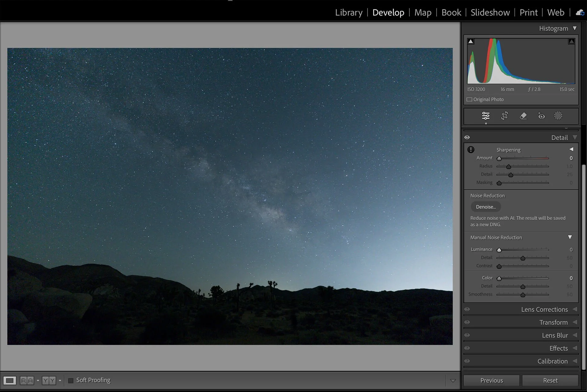This screenshot has width=587, height=392.
Task: Check the Original Photo checkbox
Action: 469,99
